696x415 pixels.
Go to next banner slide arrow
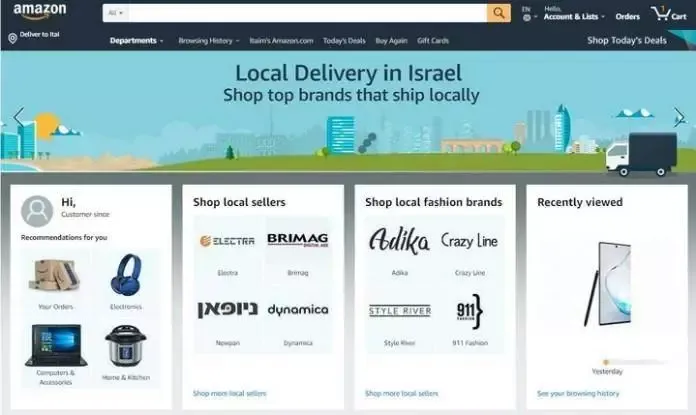(679, 117)
